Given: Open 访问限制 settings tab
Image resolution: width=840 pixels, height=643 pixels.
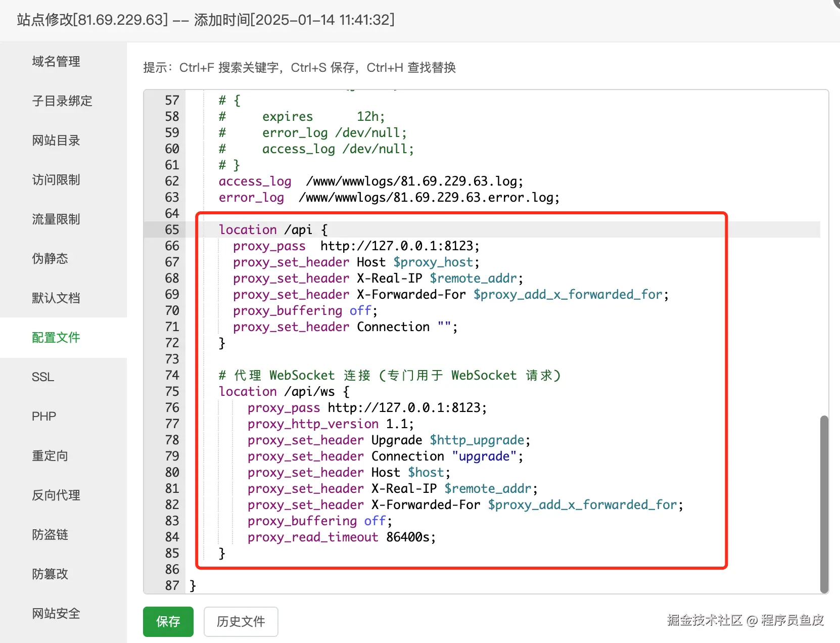Looking at the screenshot, I should [x=56, y=180].
